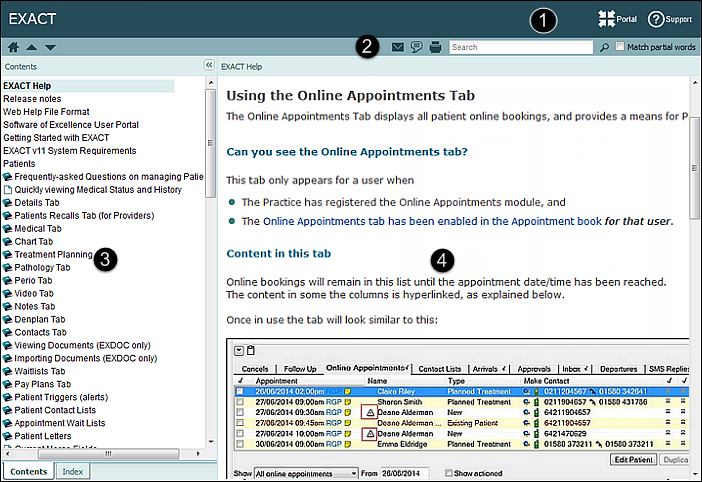Click book icon beside Contacts Tab
This screenshot has width=702, height=482.
[8, 333]
